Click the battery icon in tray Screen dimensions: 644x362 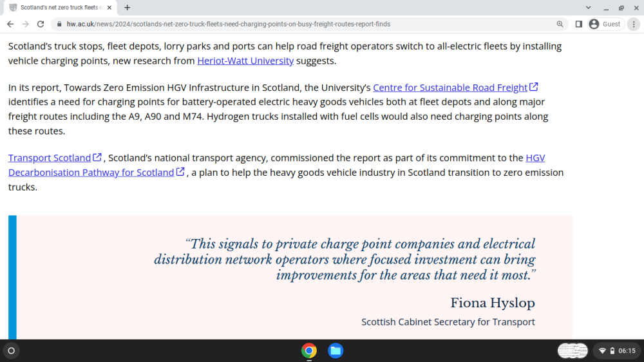coord(612,351)
